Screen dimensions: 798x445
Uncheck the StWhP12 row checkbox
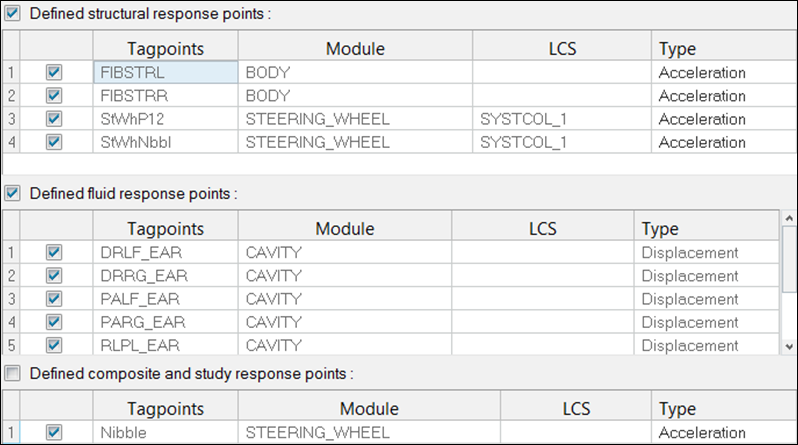click(x=55, y=119)
